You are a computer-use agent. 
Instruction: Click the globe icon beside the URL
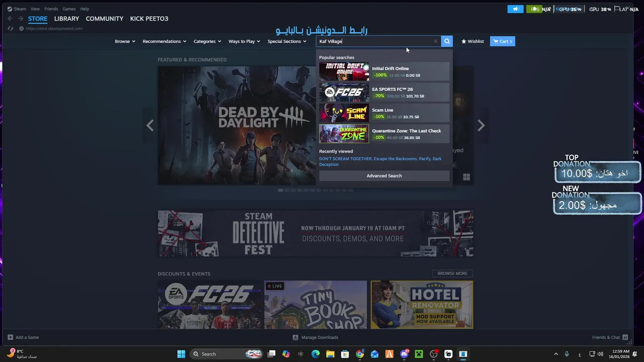[x=21, y=29]
